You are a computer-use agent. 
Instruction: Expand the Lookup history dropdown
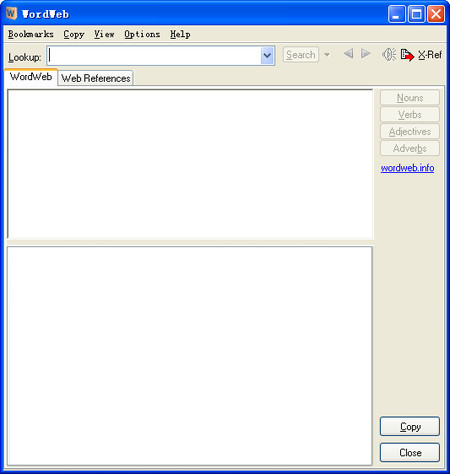click(267, 55)
